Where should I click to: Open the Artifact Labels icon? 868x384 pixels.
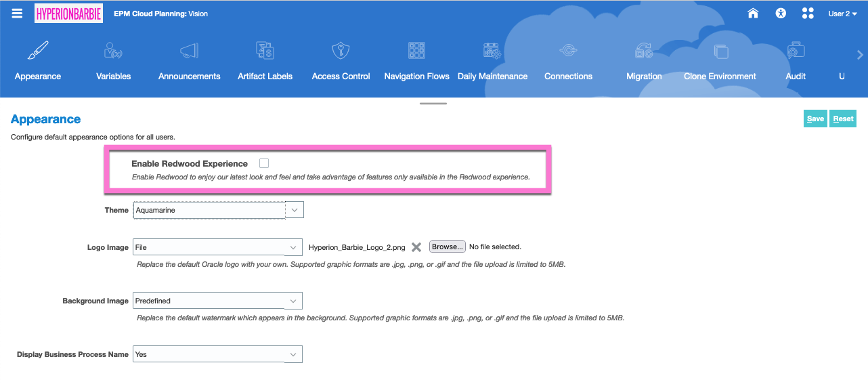point(265,51)
